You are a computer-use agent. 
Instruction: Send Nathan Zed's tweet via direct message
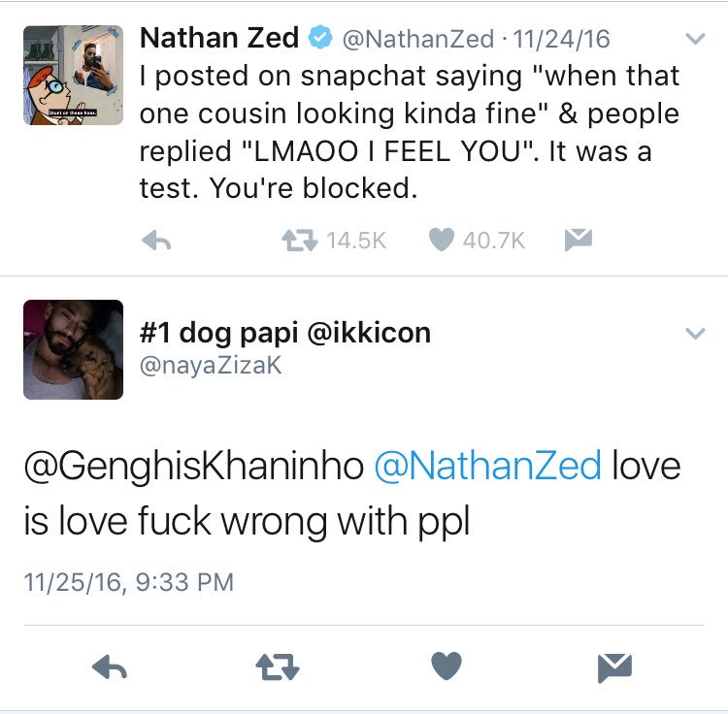pos(579,239)
